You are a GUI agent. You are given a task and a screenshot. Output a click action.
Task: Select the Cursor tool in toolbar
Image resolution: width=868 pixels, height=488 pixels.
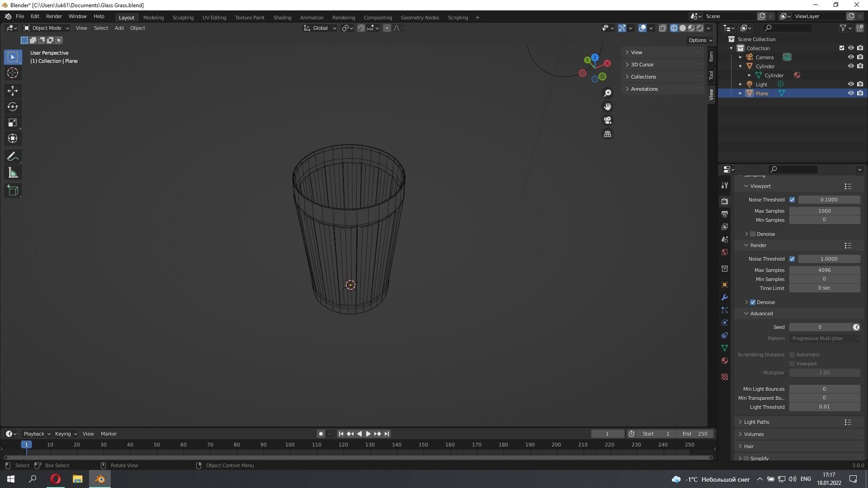(13, 73)
